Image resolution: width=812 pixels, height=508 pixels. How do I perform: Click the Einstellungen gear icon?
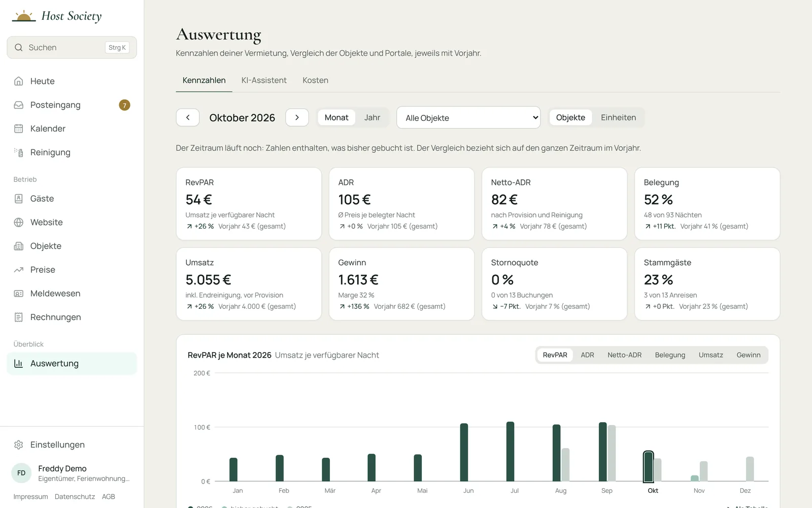pyautogui.click(x=19, y=444)
